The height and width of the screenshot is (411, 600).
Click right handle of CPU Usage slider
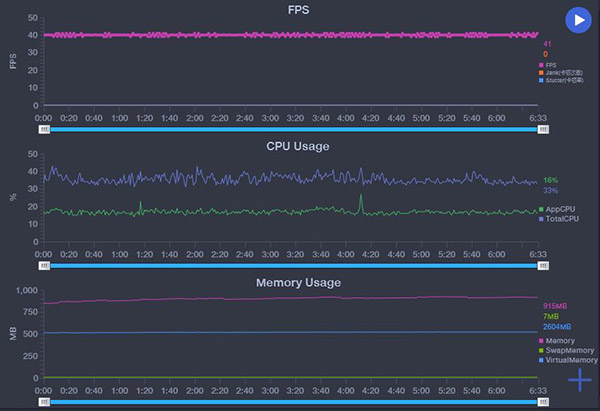[x=543, y=266]
